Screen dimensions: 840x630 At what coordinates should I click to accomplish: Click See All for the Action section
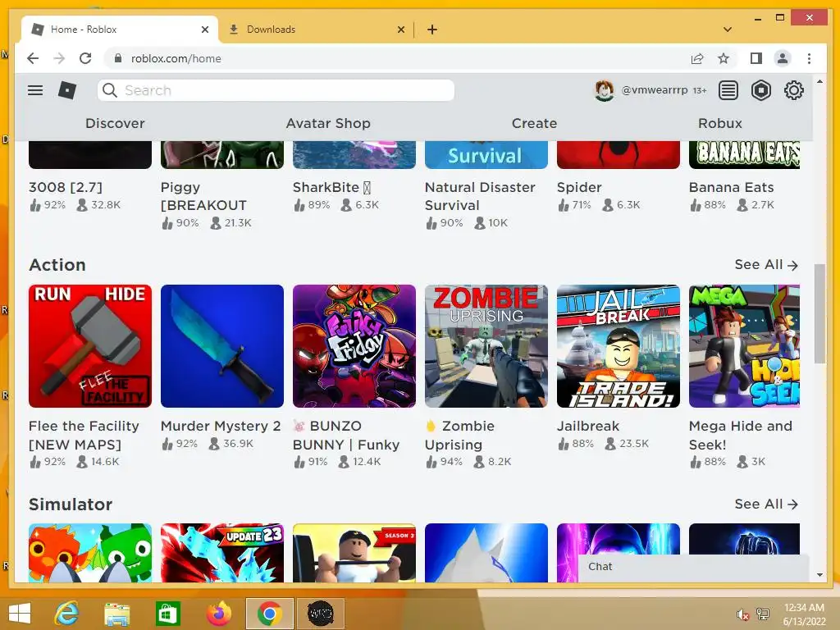[766, 265]
